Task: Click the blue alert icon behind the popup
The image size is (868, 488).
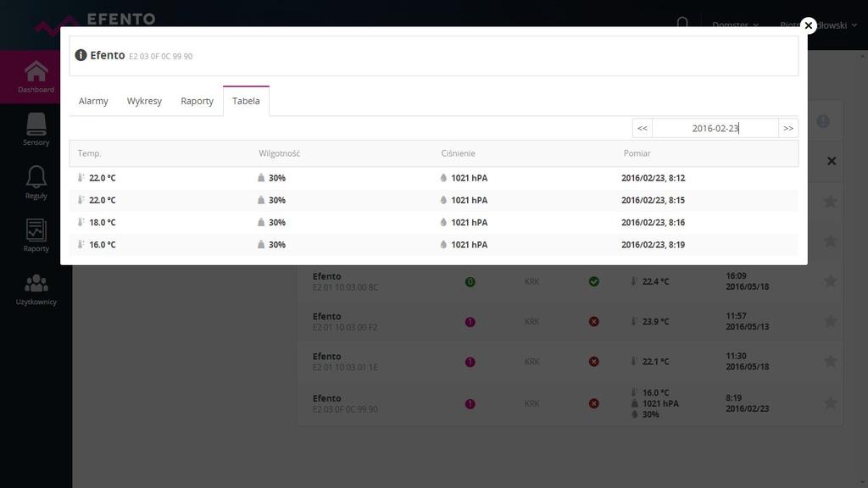Action: click(x=823, y=121)
